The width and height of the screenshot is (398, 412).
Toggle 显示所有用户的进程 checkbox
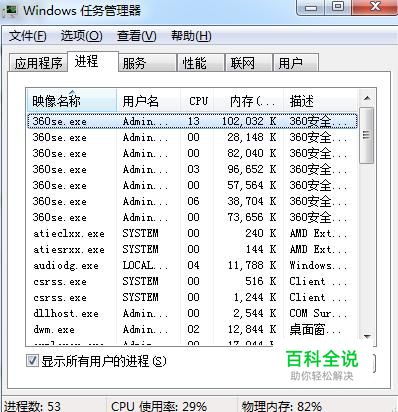pyautogui.click(x=32, y=361)
